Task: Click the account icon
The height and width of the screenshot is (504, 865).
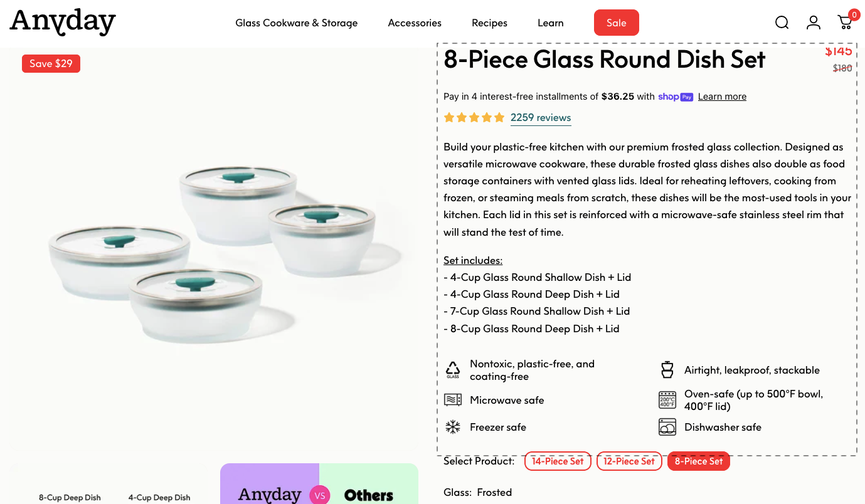Action: tap(813, 22)
